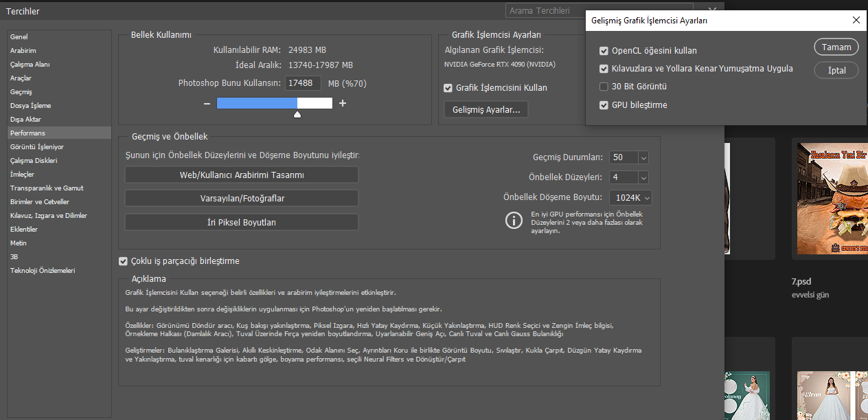Click the Tamam button
This screenshot has height=420, width=868.
(x=836, y=47)
